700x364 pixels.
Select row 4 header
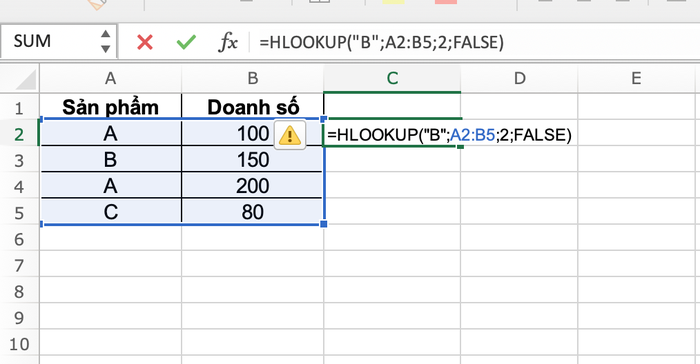pos(19,186)
